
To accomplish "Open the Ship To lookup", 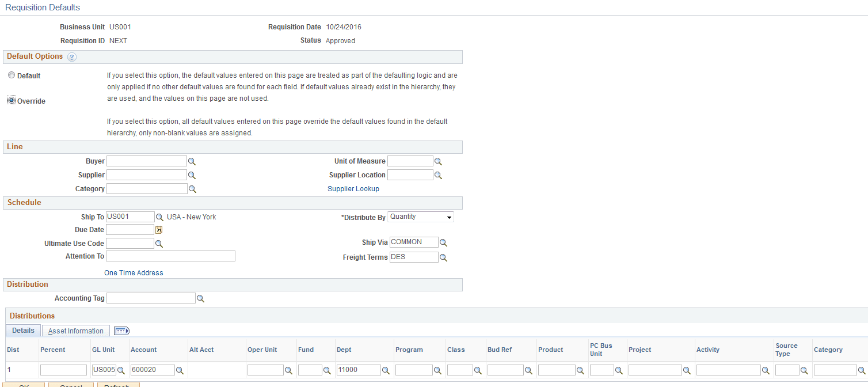I will (x=159, y=217).
